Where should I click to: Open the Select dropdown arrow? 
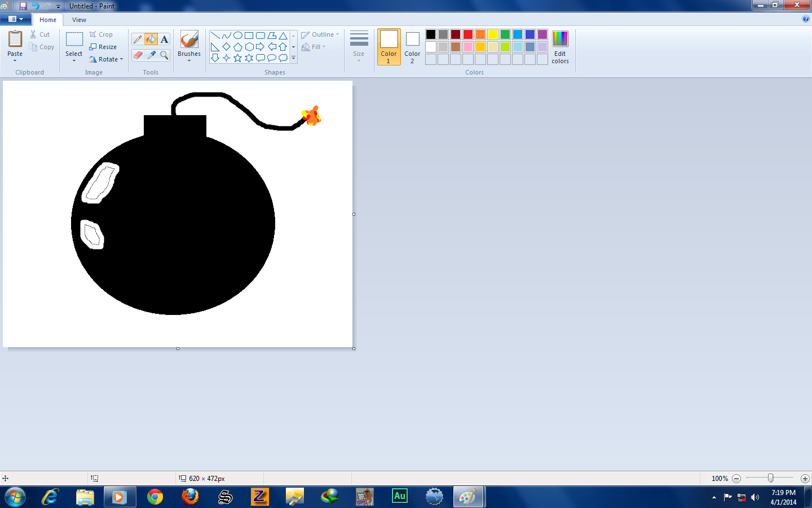pos(74,60)
